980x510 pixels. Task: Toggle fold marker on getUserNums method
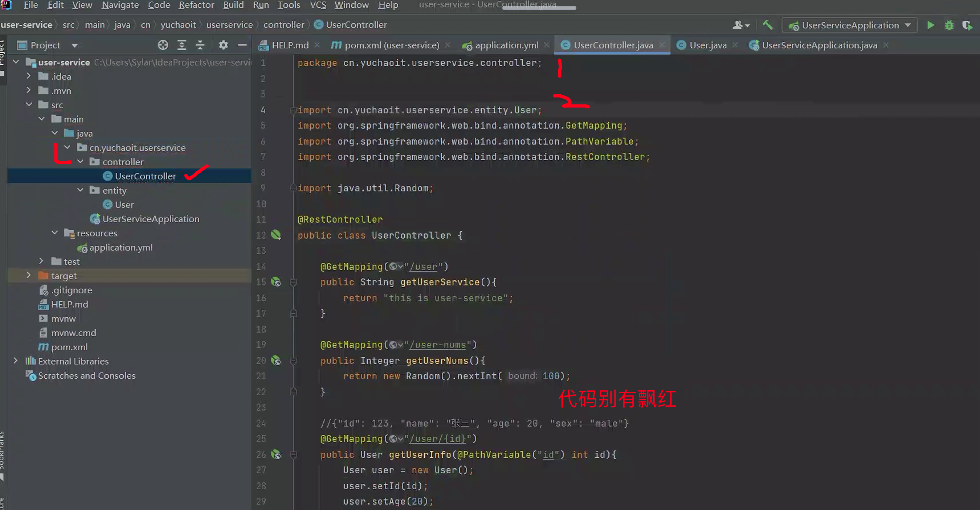(293, 361)
